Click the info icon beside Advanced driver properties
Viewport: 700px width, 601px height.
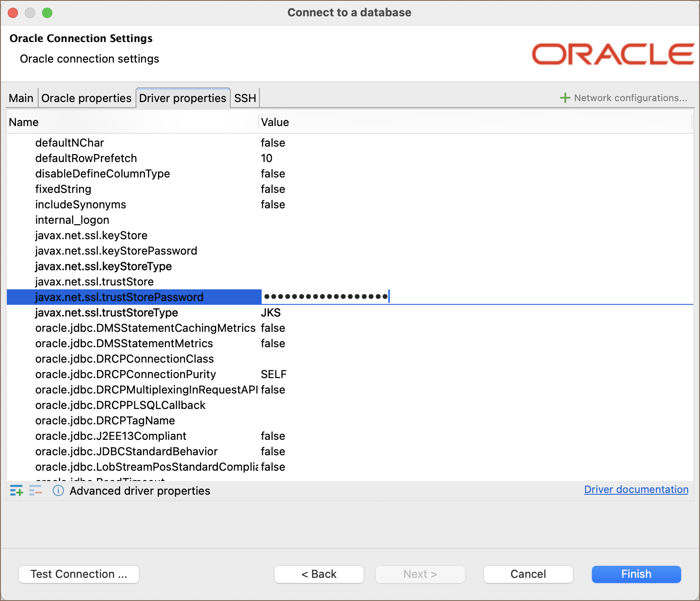point(58,490)
